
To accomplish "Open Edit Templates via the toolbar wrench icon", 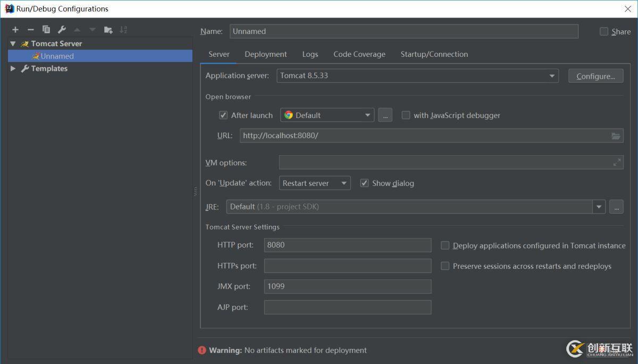I will 62,30.
